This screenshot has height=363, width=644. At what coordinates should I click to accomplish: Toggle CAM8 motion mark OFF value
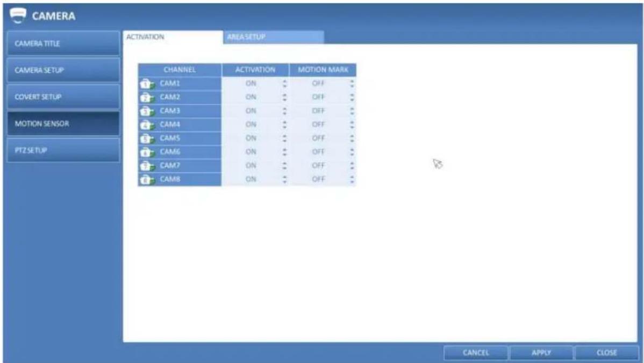coord(318,179)
